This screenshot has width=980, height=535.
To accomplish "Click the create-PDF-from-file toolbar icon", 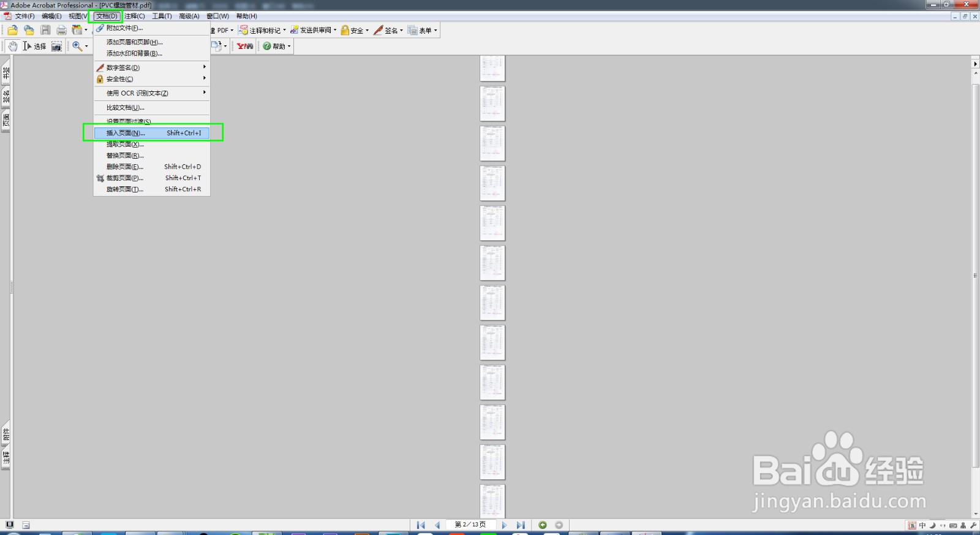I will click(77, 30).
